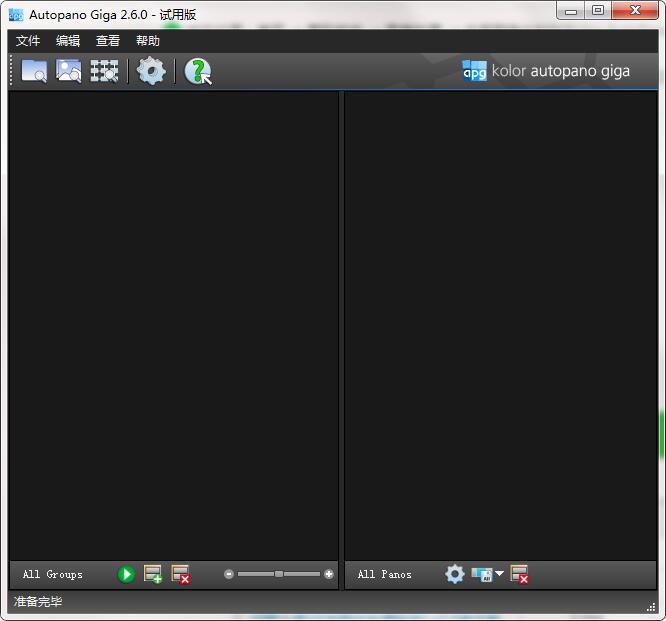Open the Gigapan import wizard icon
The width and height of the screenshot is (666, 621).
pyautogui.click(x=104, y=71)
